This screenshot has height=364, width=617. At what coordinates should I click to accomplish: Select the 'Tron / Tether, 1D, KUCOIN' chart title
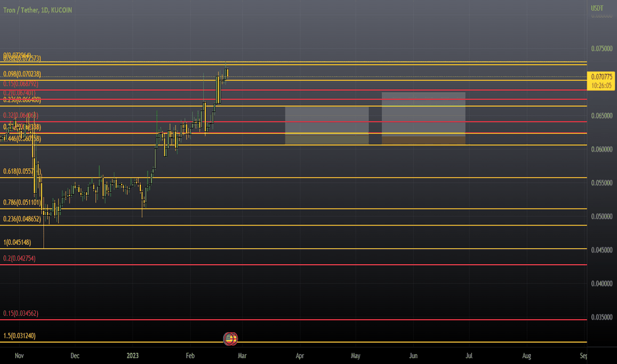(x=38, y=10)
